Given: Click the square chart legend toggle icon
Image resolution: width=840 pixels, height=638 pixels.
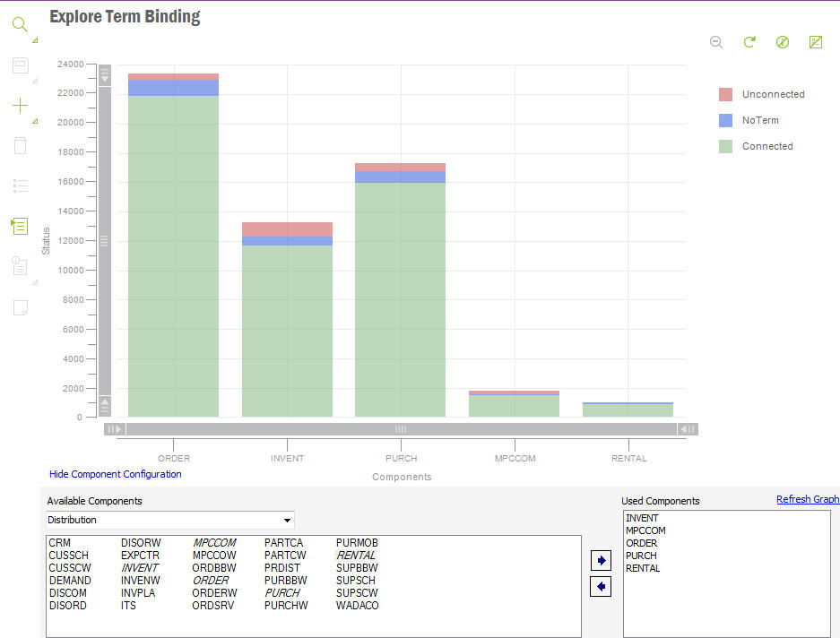Looking at the screenshot, I should [x=816, y=42].
